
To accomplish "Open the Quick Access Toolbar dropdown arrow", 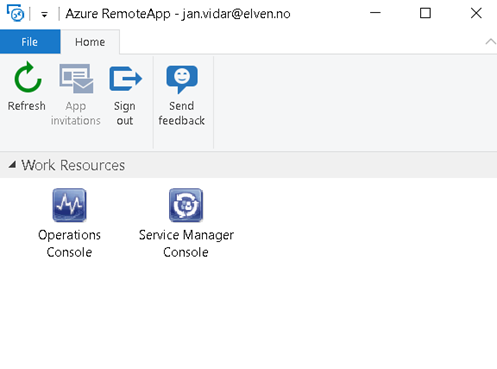I will click(x=44, y=14).
